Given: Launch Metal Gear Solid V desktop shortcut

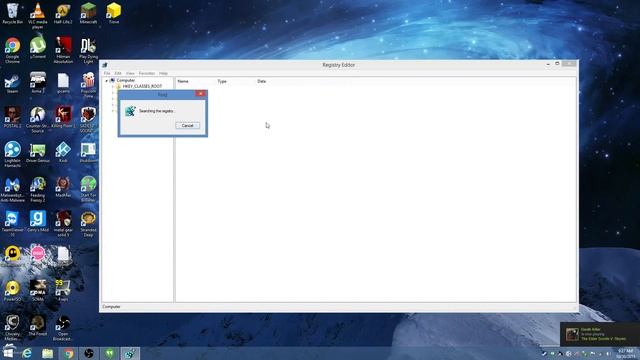Looking at the screenshot, I should pos(63,224).
